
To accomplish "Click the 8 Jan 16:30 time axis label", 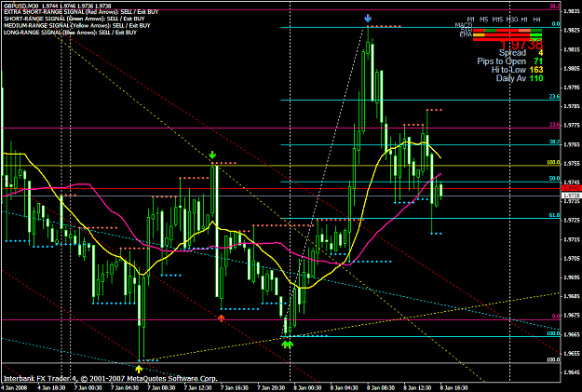I will [x=453, y=388].
